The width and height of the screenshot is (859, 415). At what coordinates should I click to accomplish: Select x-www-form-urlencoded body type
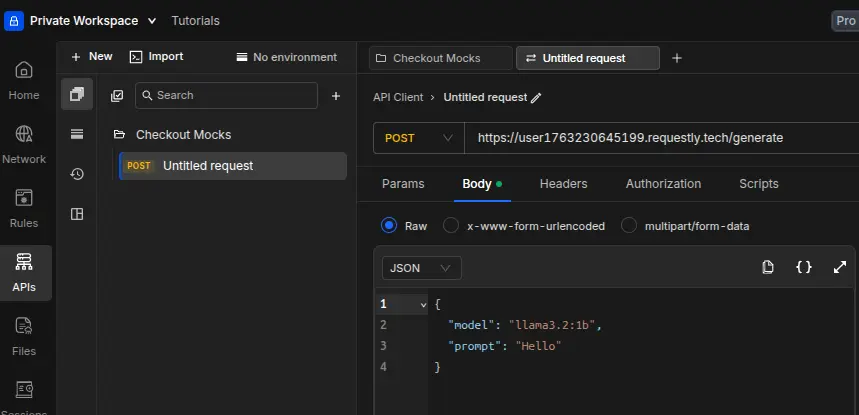[451, 225]
